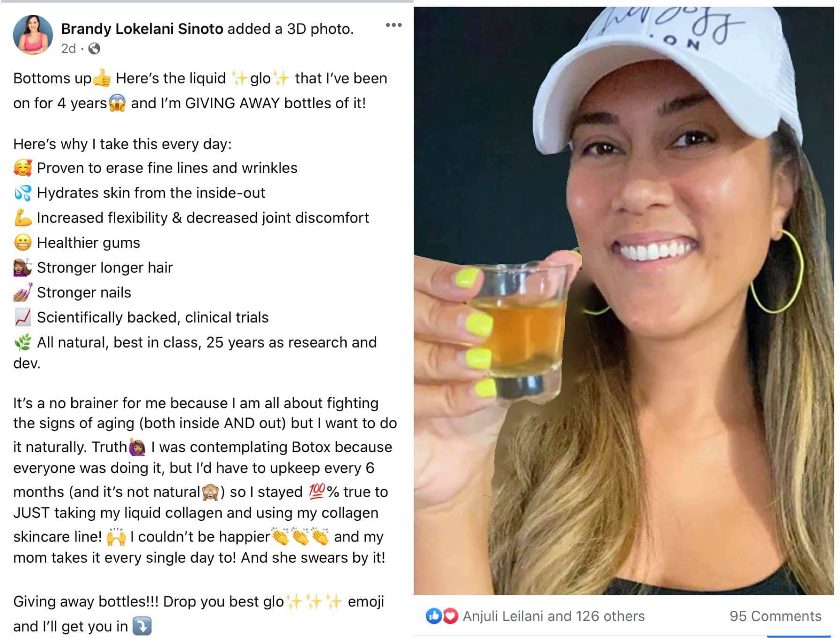Click the thumbs-up emoji after Bottoms up
840x638 pixels.
(x=102, y=78)
